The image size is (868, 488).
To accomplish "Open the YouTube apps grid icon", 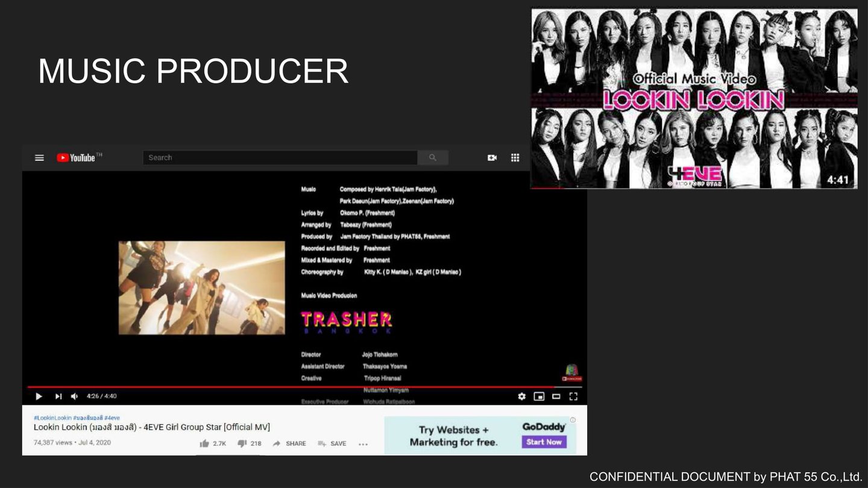I will point(515,158).
